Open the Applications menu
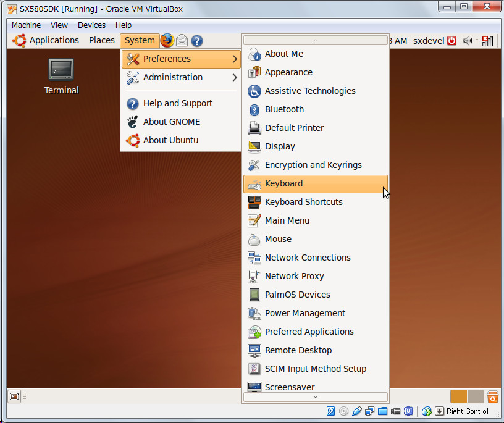The height and width of the screenshot is (423, 504). click(54, 40)
